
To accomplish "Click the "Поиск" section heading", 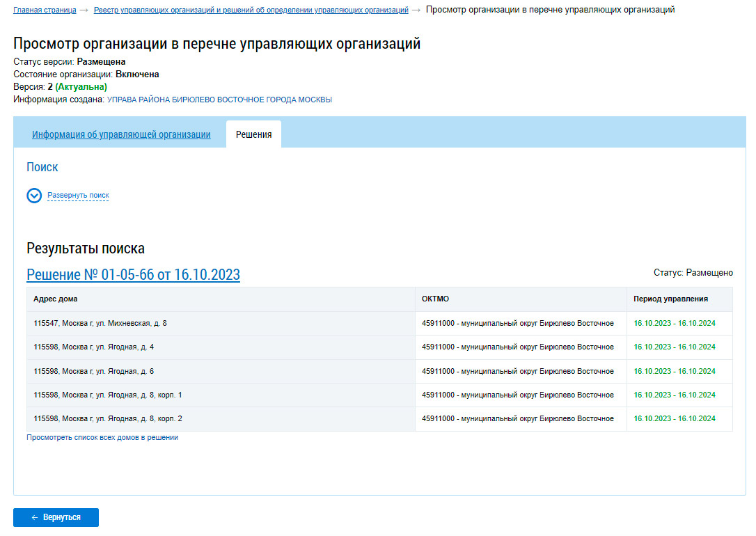I will point(42,167).
